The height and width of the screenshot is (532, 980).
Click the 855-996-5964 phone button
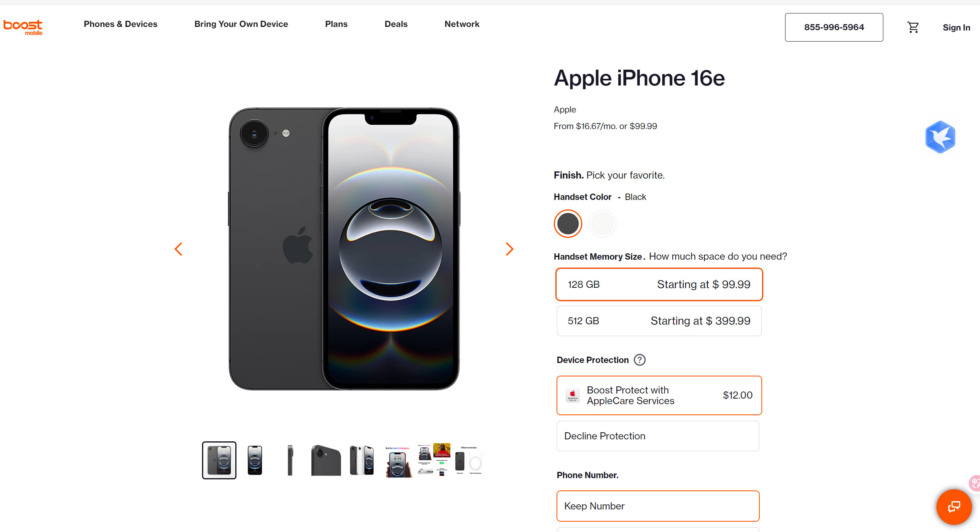[x=834, y=27]
